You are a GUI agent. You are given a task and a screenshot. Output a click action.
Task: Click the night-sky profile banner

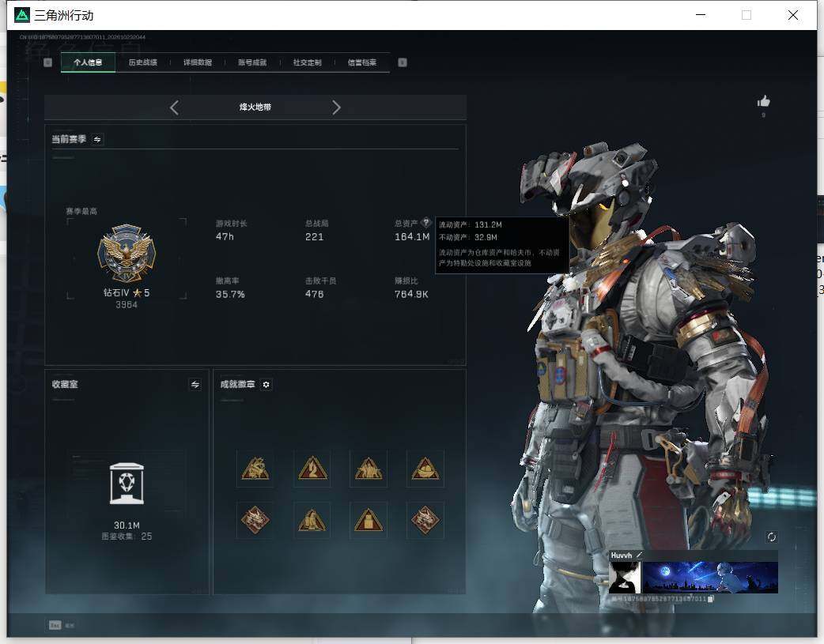(710, 578)
